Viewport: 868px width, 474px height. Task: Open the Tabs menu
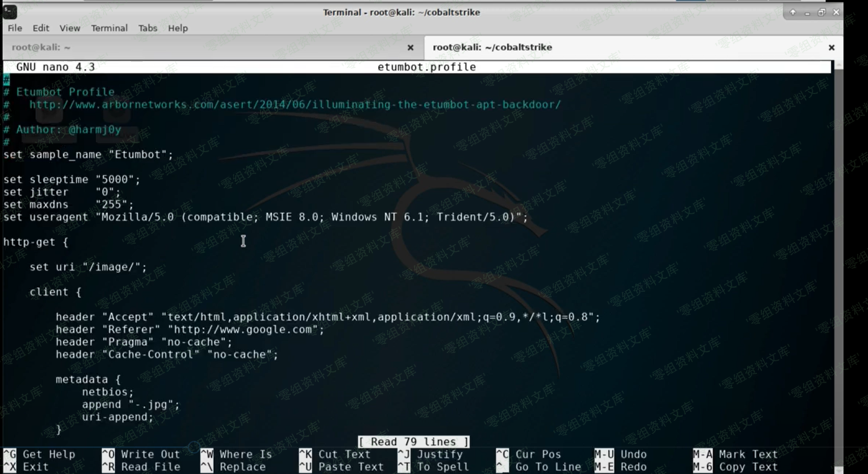[x=147, y=28]
